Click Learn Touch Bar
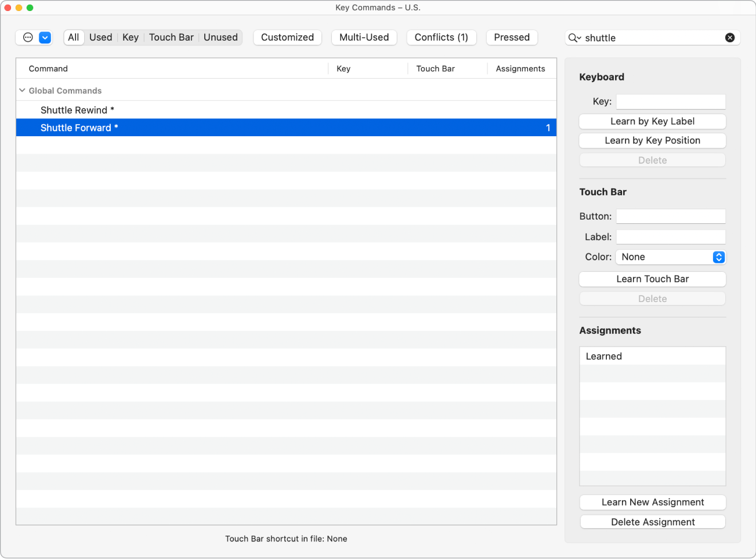 click(x=652, y=279)
